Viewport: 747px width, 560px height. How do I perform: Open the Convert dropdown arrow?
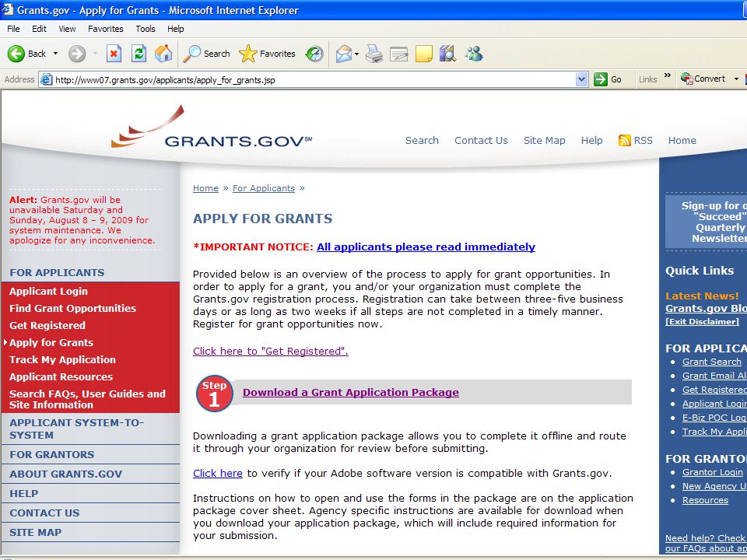pyautogui.click(x=736, y=79)
